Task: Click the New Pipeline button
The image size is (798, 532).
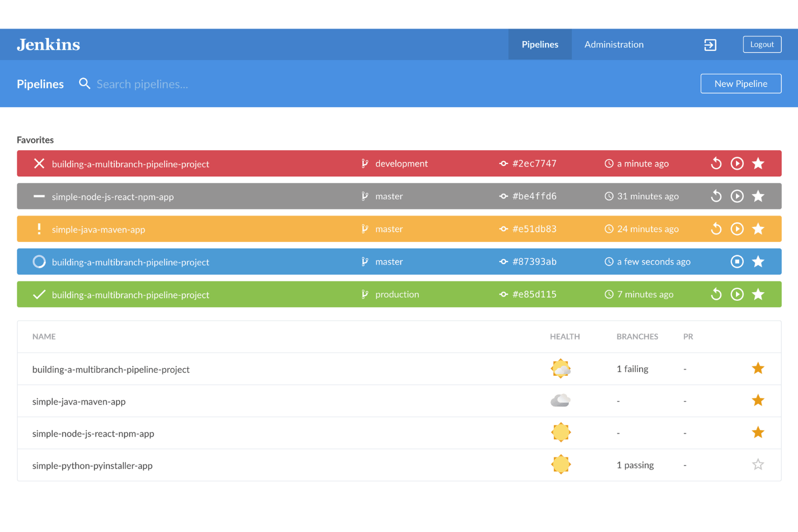Action: coord(741,84)
